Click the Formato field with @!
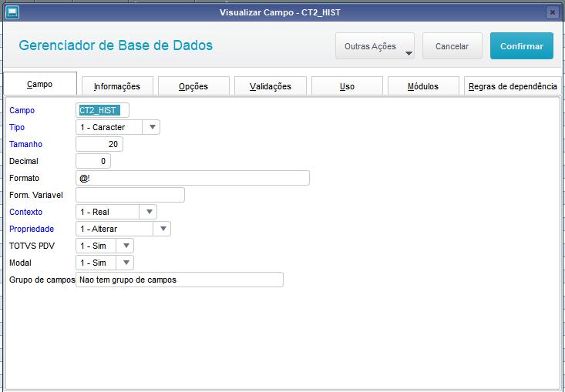565x392 pixels. 193,178
